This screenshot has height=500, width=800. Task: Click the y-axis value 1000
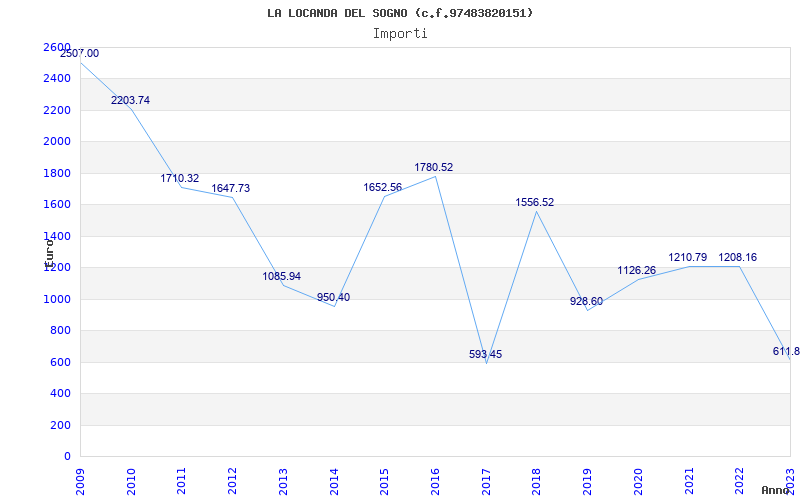point(57,299)
